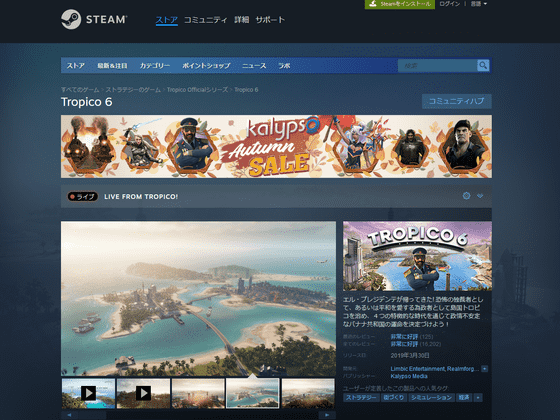Click LIVE FROM TROPICO! title

pos(141,196)
